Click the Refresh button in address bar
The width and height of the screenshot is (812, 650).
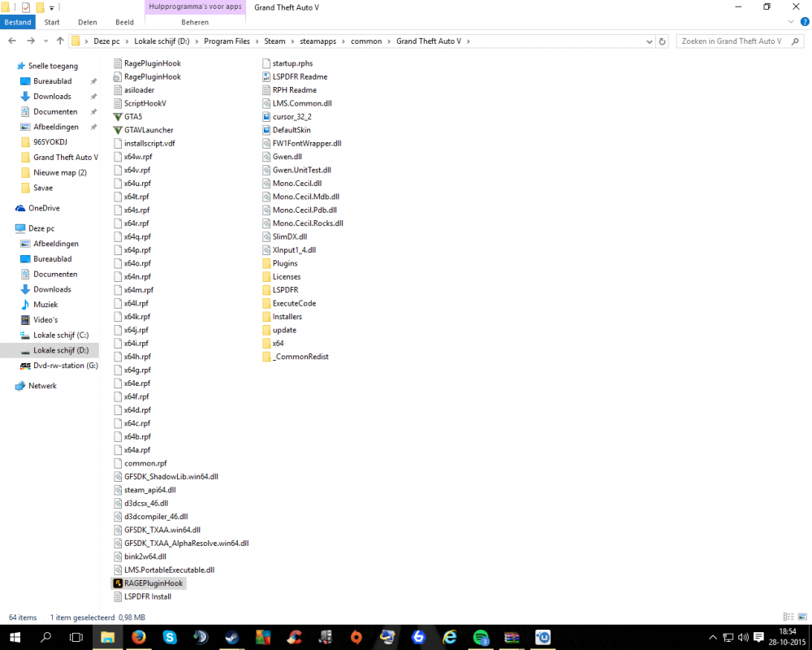pyautogui.click(x=662, y=41)
